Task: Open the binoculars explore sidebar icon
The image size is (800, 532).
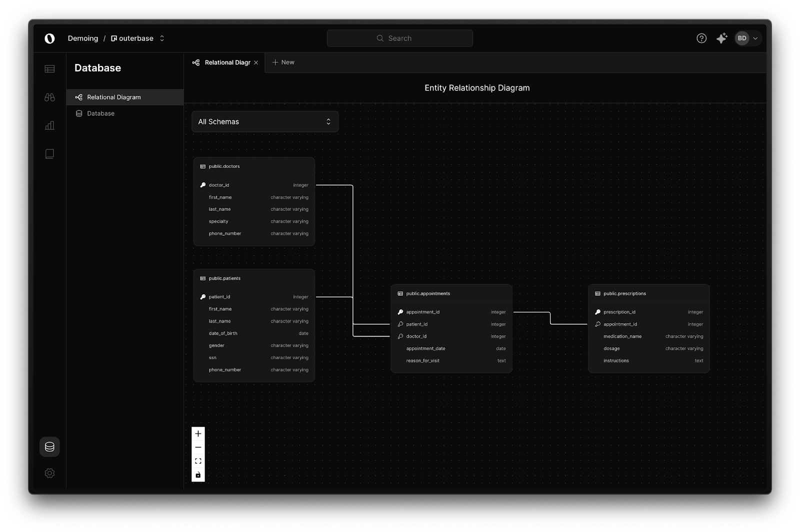Action: [x=49, y=97]
